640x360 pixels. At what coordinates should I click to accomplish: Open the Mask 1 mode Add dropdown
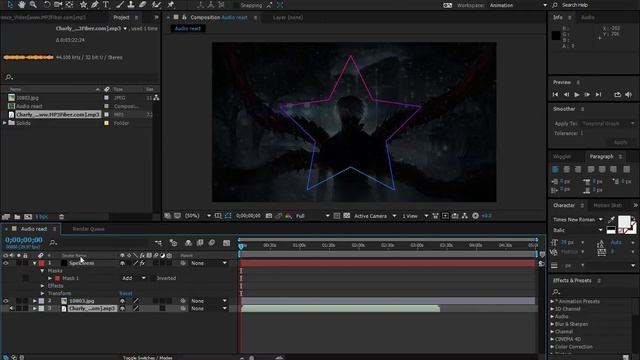pyautogui.click(x=133, y=278)
